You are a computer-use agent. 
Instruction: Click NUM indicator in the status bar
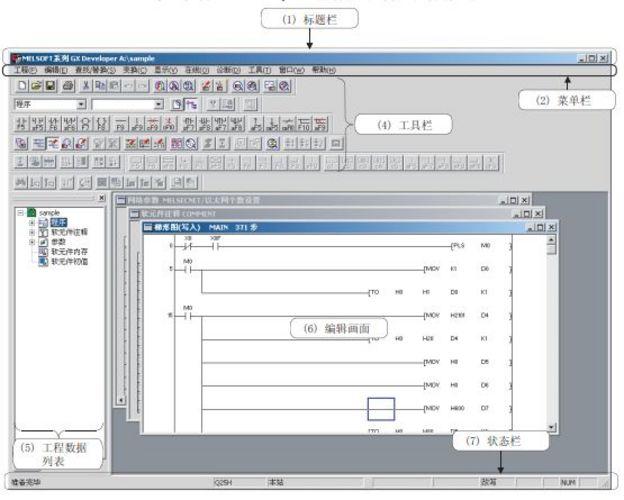tap(568, 482)
